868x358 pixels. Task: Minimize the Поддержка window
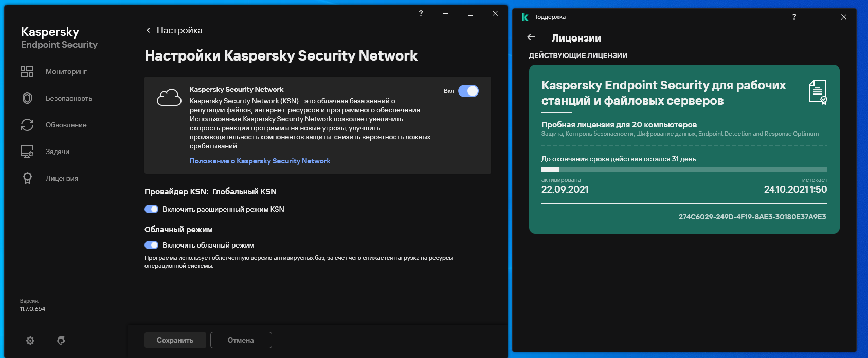(x=819, y=17)
